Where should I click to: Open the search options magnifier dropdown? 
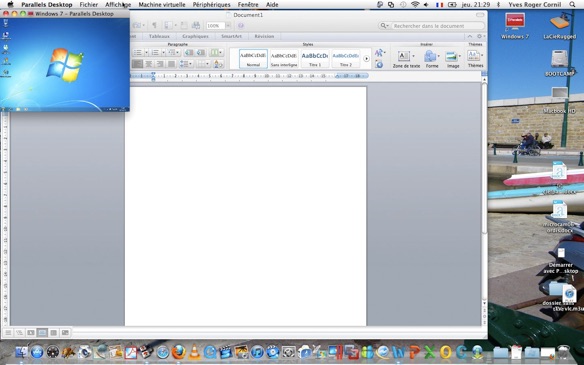pyautogui.click(x=384, y=26)
